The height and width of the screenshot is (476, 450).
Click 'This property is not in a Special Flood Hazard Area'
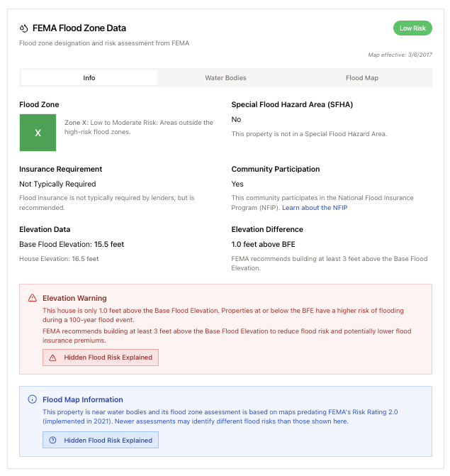point(309,134)
